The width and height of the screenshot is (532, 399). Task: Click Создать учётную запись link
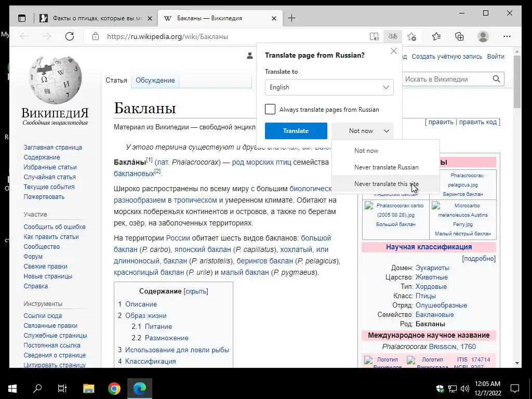[x=447, y=57]
